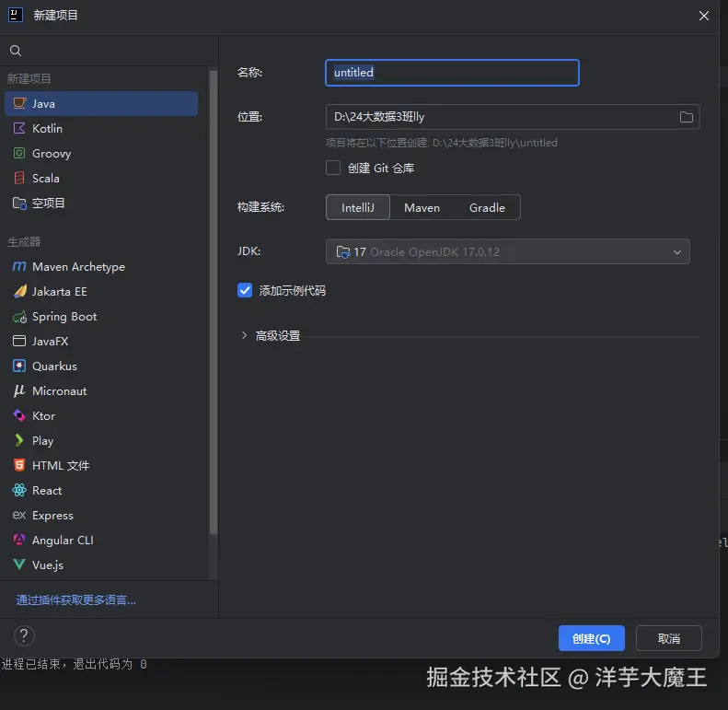Select the Play framework icon
The width and height of the screenshot is (728, 710).
[x=19, y=440]
